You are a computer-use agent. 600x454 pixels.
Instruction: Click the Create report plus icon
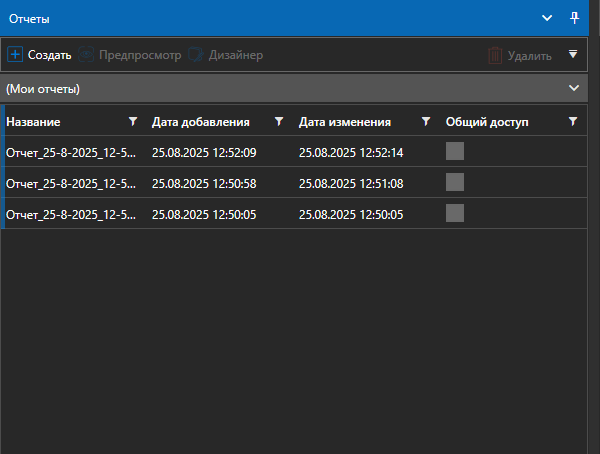coord(15,55)
